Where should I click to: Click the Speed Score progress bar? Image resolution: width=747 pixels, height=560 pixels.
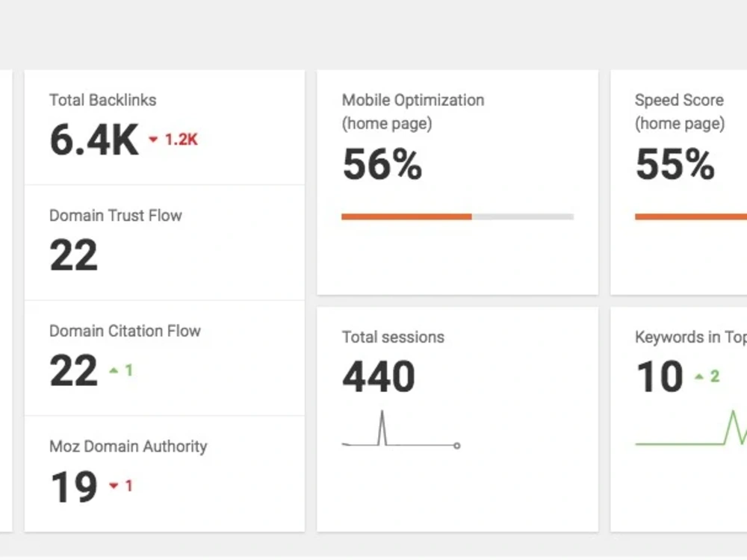(x=691, y=217)
